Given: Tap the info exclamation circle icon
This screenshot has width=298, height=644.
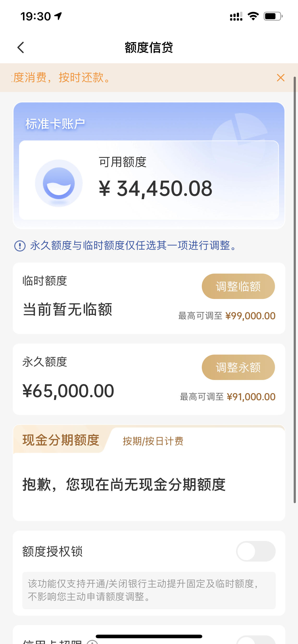Looking at the screenshot, I should tap(20, 246).
